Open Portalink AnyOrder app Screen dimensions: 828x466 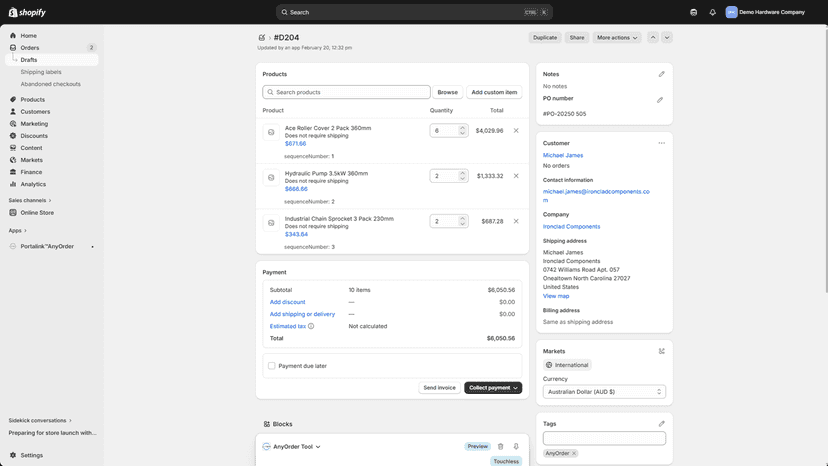pyautogui.click(x=47, y=246)
